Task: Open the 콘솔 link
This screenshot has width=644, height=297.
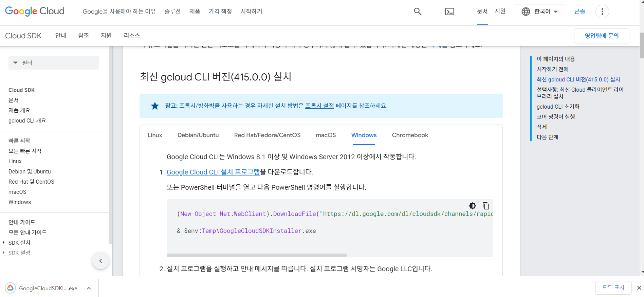Action: [579, 12]
